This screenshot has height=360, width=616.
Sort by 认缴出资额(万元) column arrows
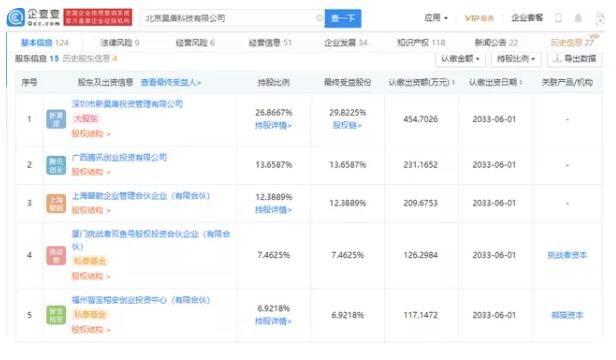[x=454, y=83]
